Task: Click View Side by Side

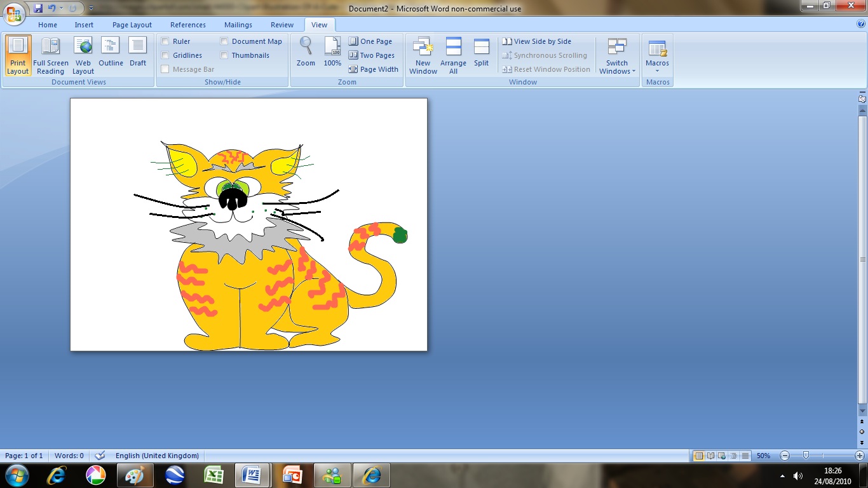Action: click(x=537, y=41)
